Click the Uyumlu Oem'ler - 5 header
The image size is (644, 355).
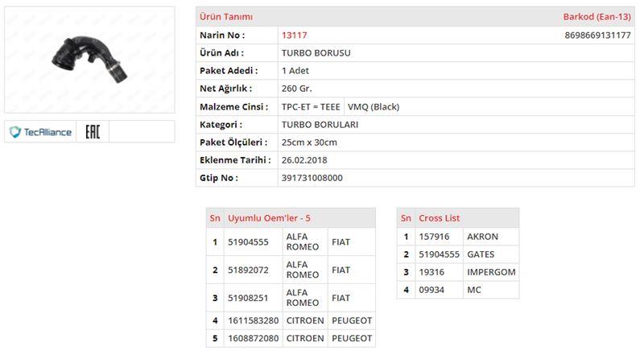(x=269, y=218)
